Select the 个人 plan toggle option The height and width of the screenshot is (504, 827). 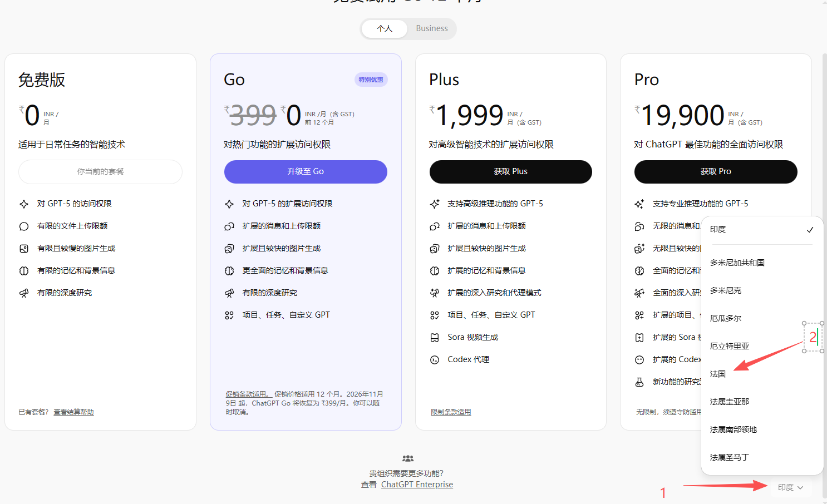coord(385,28)
